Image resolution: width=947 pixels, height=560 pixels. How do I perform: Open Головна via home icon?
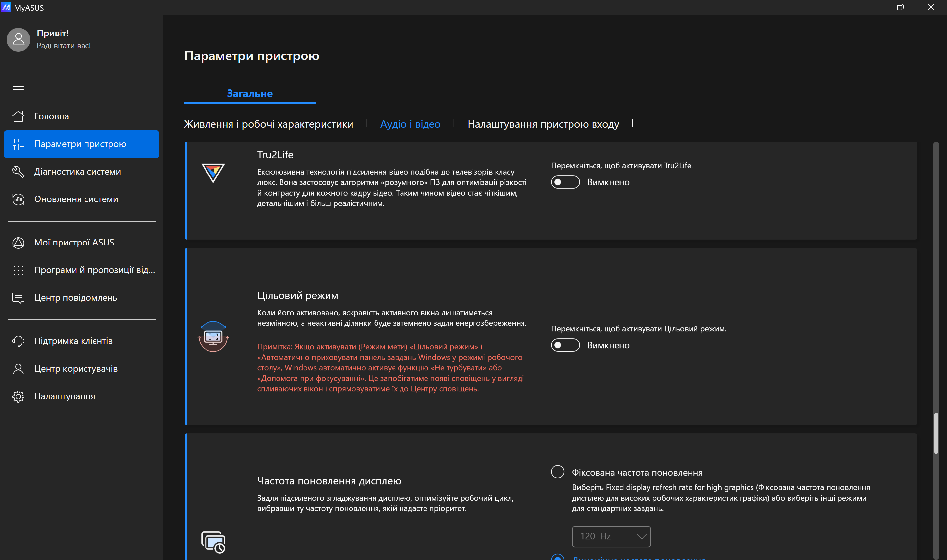click(x=18, y=116)
